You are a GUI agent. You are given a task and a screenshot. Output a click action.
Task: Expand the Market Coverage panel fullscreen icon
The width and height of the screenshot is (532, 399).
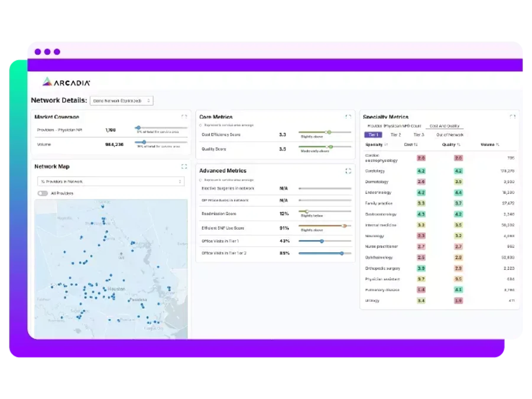184,117
